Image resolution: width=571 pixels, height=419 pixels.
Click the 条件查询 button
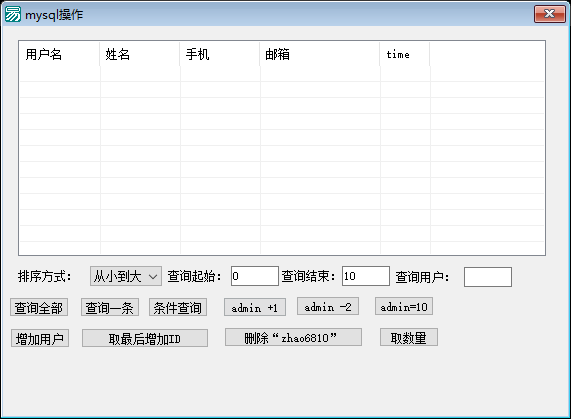pyautogui.click(x=178, y=308)
